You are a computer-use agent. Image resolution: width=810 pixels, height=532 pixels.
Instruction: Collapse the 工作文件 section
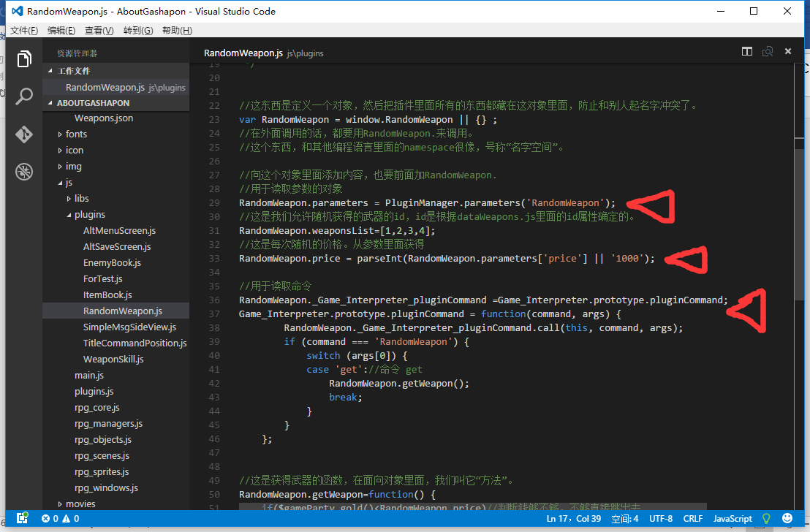[50, 71]
